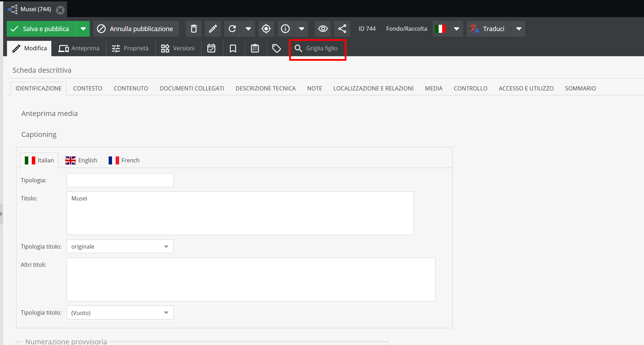Image resolution: width=644 pixels, height=345 pixels.
Task: Select the CONTENUTO tab
Action: [131, 88]
